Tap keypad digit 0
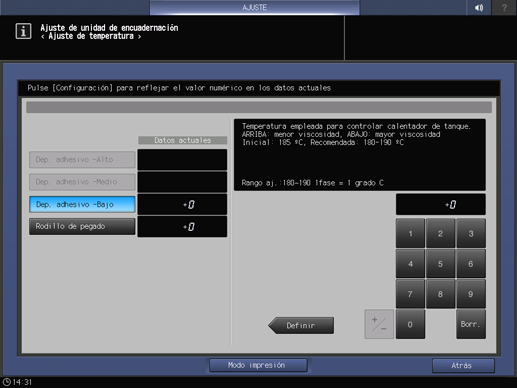 pyautogui.click(x=410, y=324)
